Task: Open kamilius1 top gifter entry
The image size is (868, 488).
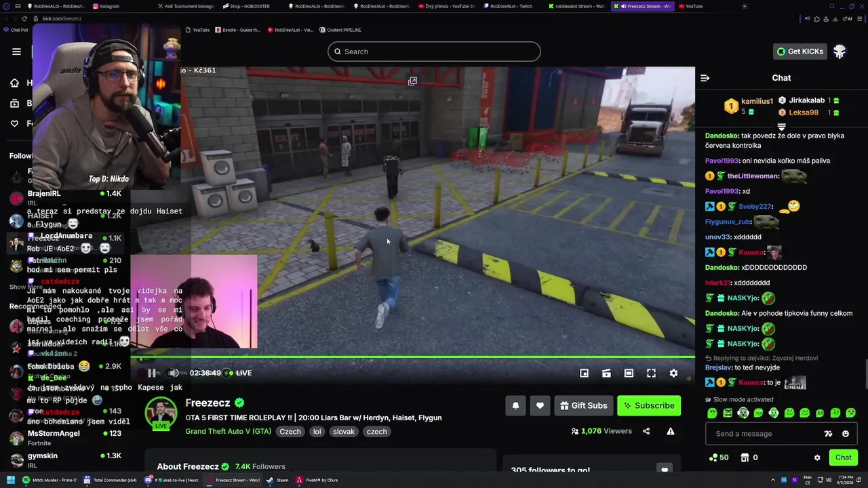Action: (x=749, y=106)
